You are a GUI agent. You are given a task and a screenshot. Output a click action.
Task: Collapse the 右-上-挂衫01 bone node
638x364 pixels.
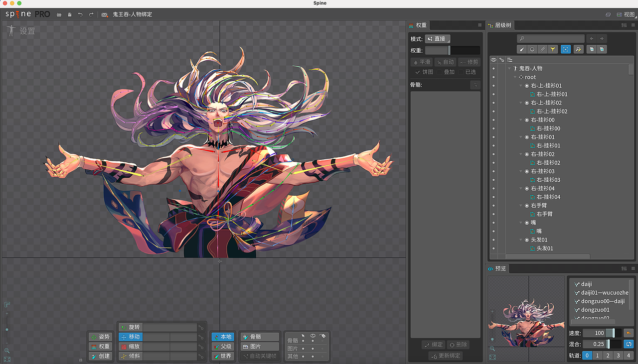click(x=521, y=86)
